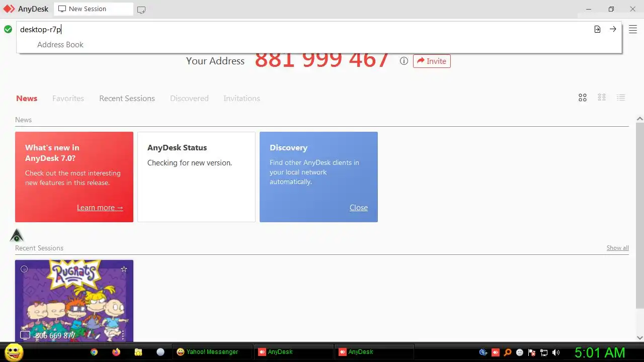
Task: Click the scrollbar down arrow
Action: [x=640, y=337]
